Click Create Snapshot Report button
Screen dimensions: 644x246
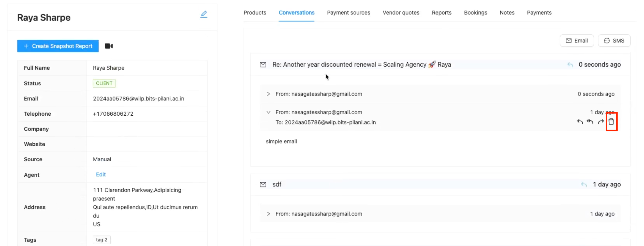58,46
